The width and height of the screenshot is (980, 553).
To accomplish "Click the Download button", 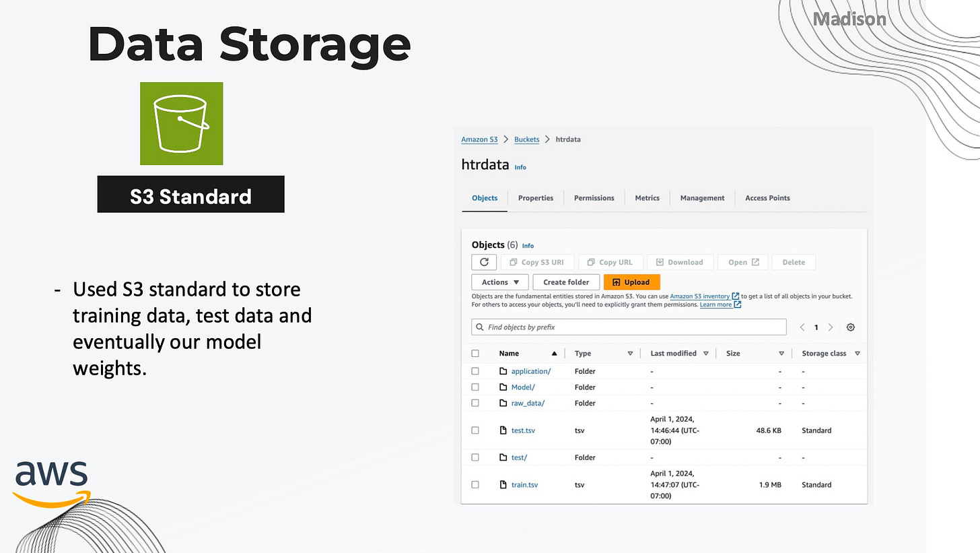I will [680, 262].
